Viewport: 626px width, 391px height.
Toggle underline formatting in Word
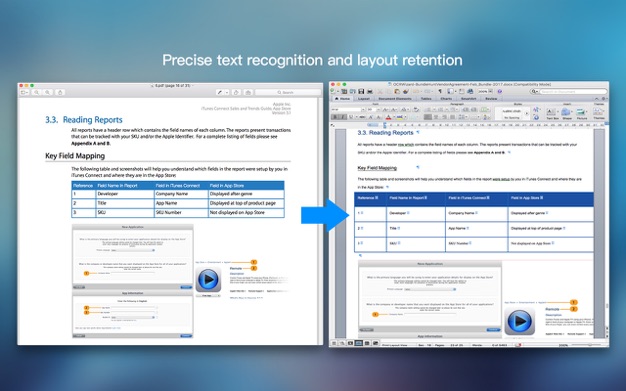point(351,117)
